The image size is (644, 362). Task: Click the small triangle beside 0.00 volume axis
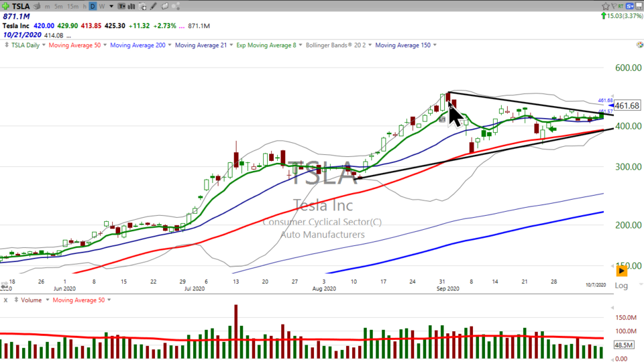(x=612, y=359)
